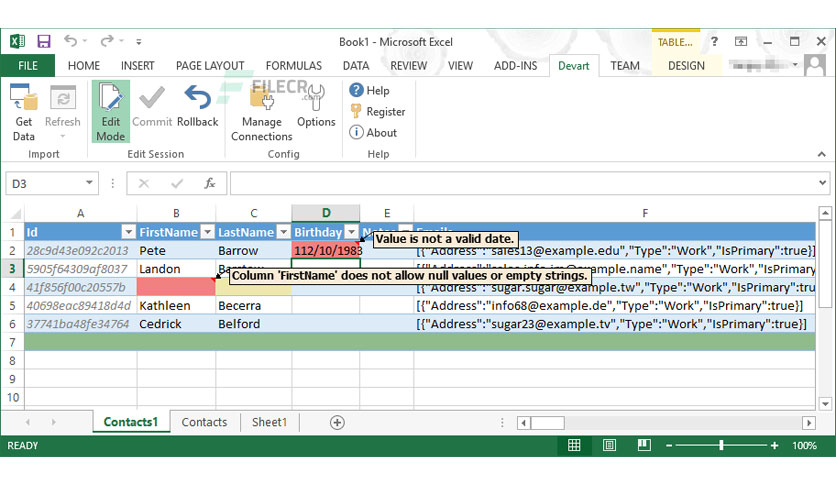The image size is (836, 484).
Task: Open Customize Quick Access Toolbar dropdown
Action: pos(139,41)
